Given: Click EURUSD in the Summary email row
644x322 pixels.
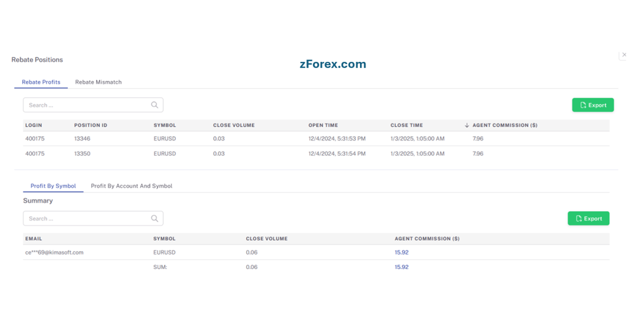Looking at the screenshot, I should tap(164, 253).
